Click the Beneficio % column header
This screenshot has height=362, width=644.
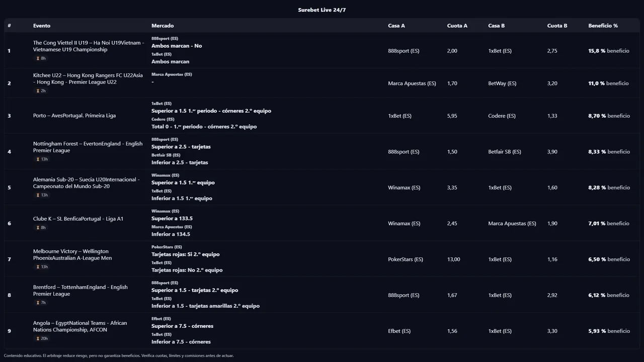click(x=603, y=26)
